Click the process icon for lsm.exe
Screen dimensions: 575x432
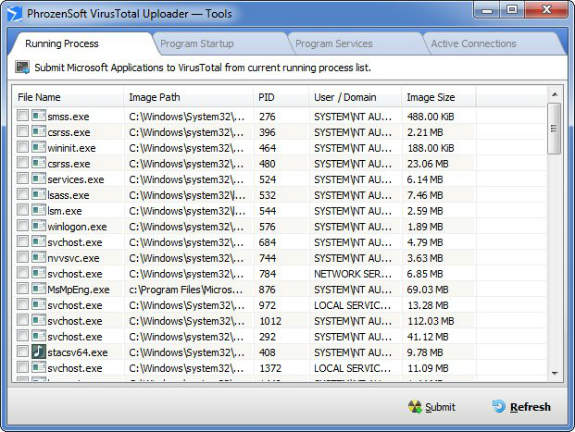click(39, 210)
